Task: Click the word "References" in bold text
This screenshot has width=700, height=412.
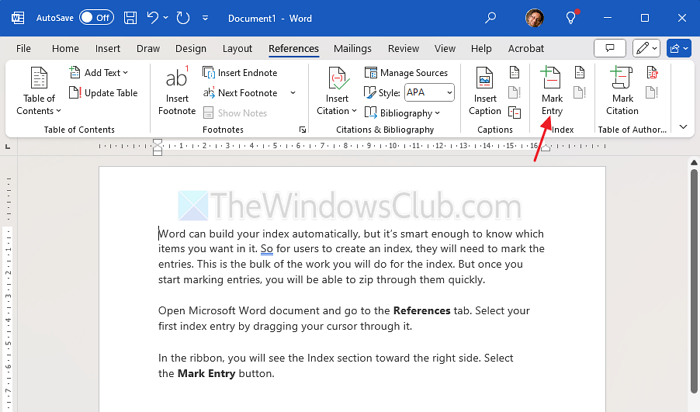Action: [x=421, y=310]
